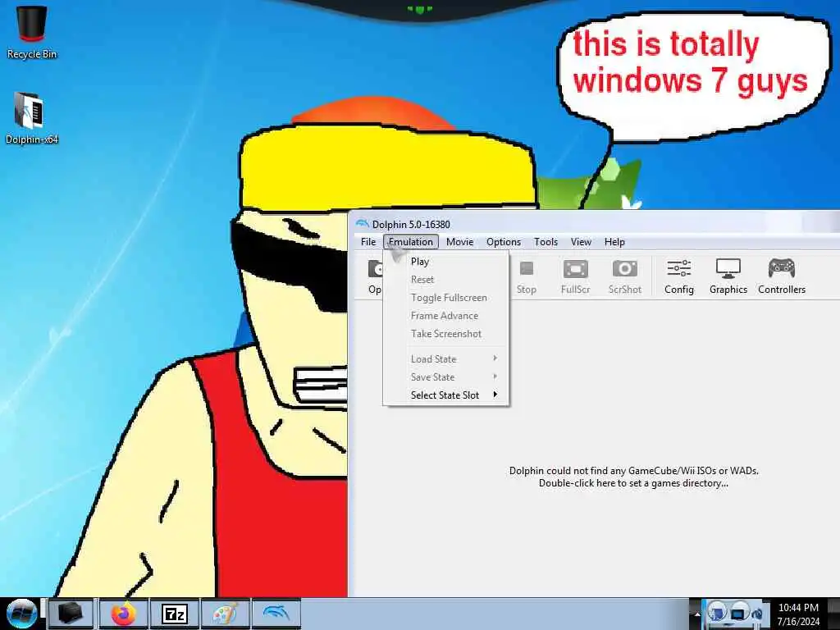Open the File menu
This screenshot has width=840, height=630.
(x=368, y=242)
